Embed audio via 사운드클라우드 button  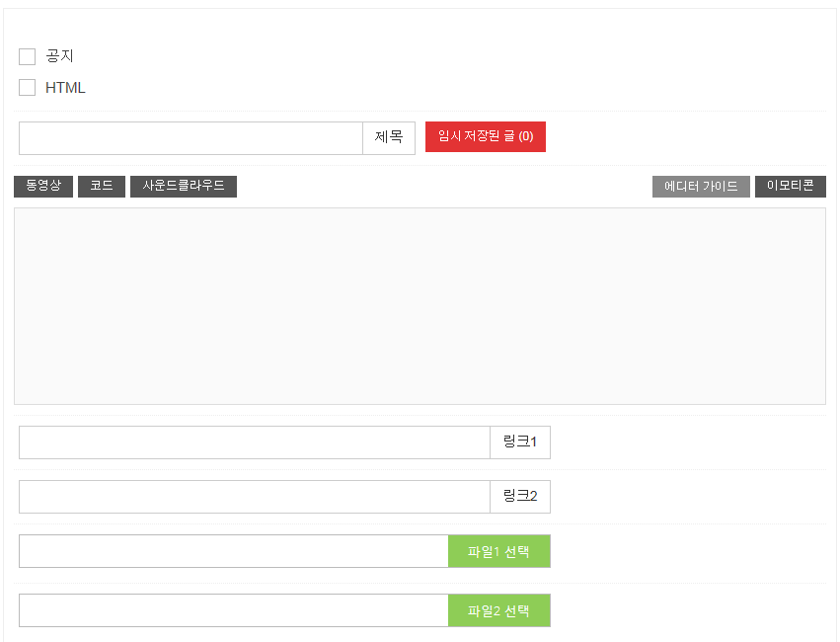coord(183,186)
